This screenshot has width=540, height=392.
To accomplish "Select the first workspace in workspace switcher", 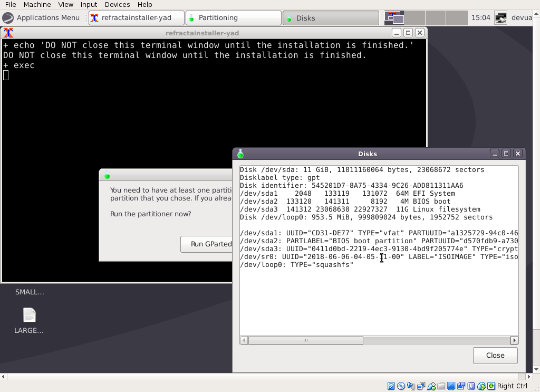I will click(394, 18).
